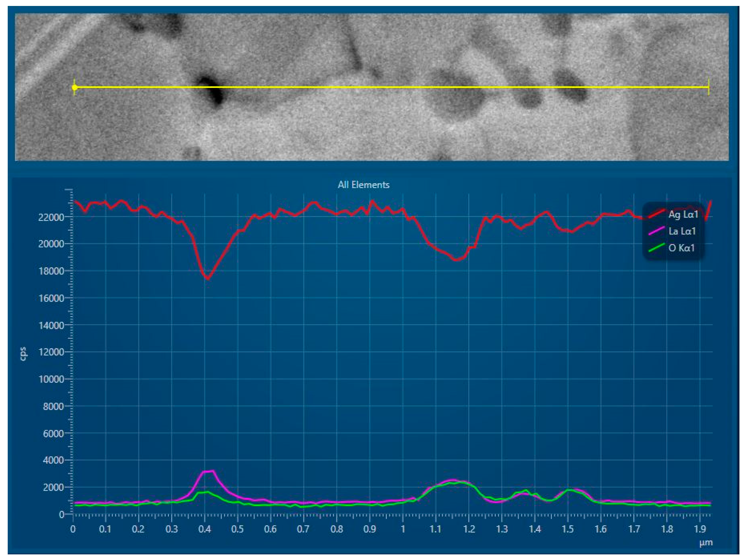Click the All Elements chart title
This screenshot has width=744, height=560.
tap(363, 185)
